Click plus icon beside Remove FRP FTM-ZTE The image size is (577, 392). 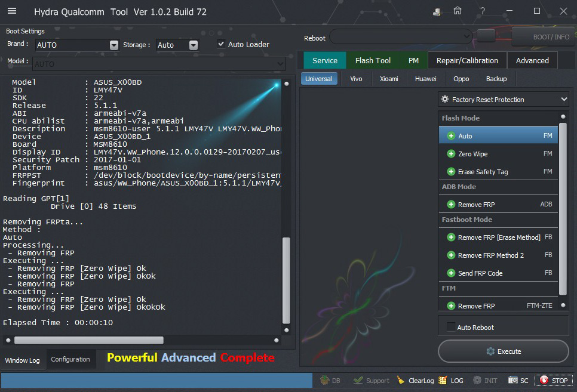tap(451, 305)
